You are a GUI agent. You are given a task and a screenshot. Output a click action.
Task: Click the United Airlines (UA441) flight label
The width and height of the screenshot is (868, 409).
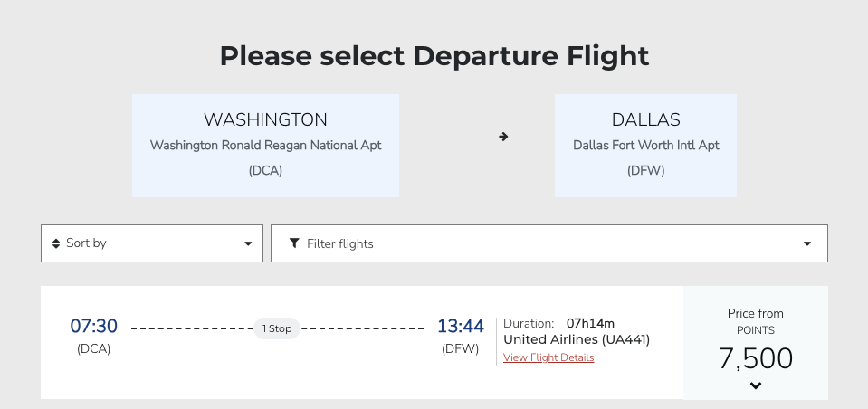tap(577, 339)
